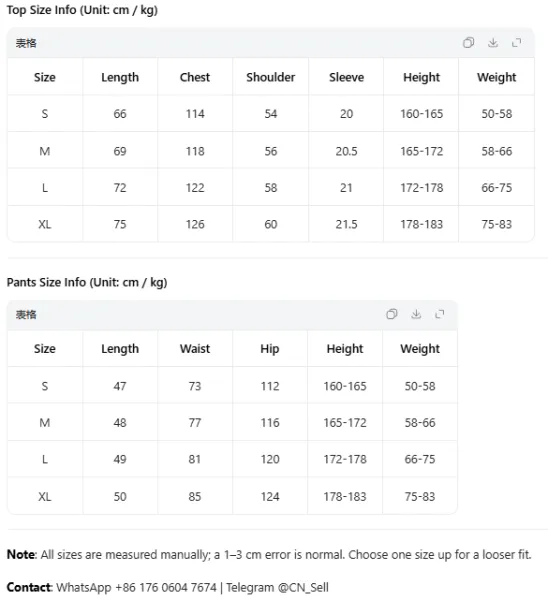Copy the Top Size Info table
Screen dimensions: 548x600
click(468, 42)
